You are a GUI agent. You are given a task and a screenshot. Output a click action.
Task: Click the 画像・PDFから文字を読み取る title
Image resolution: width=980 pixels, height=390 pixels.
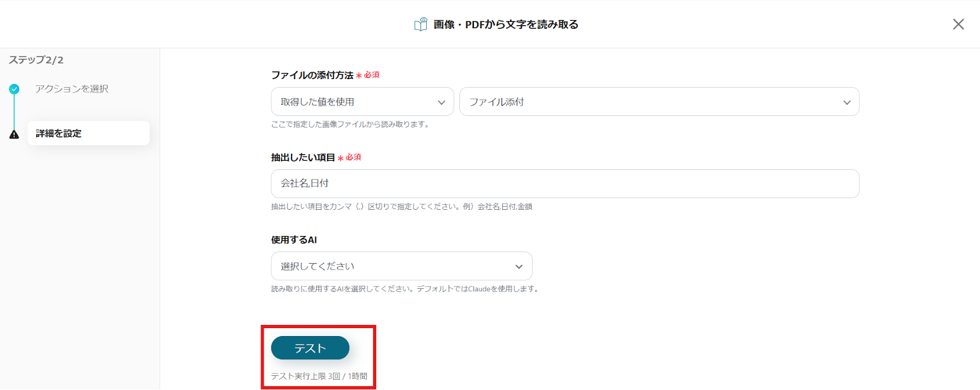click(506, 25)
